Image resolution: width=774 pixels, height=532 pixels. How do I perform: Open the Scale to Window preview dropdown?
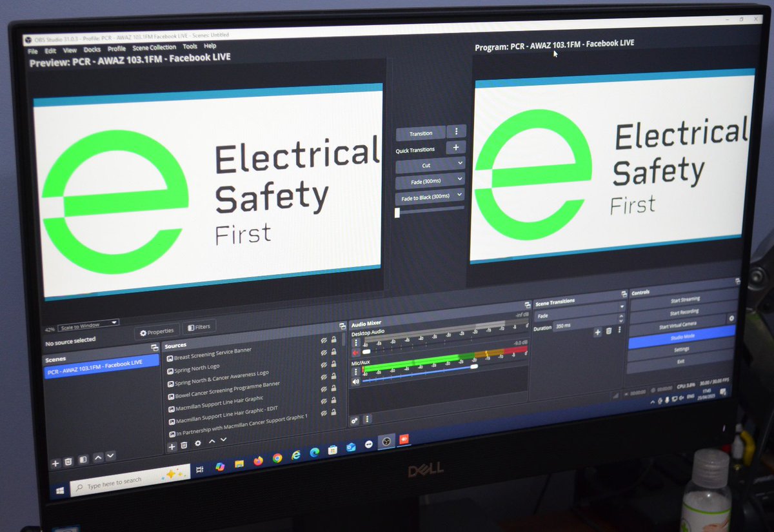coord(89,324)
